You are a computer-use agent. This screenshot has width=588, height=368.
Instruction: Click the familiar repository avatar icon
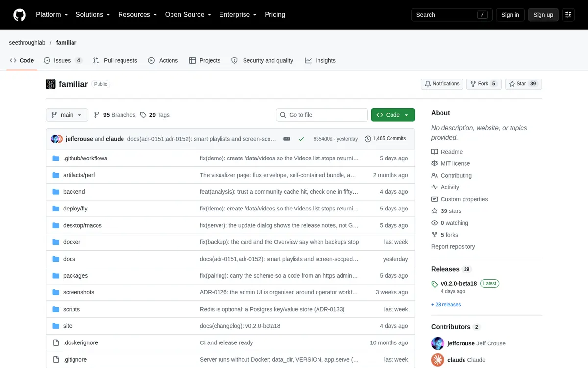click(x=50, y=84)
